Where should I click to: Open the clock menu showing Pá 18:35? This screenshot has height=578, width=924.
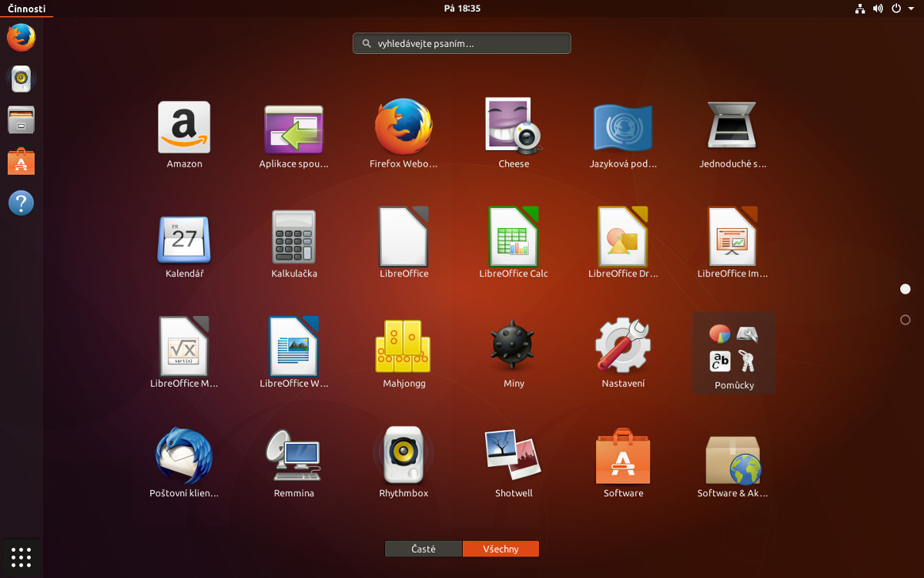click(462, 8)
